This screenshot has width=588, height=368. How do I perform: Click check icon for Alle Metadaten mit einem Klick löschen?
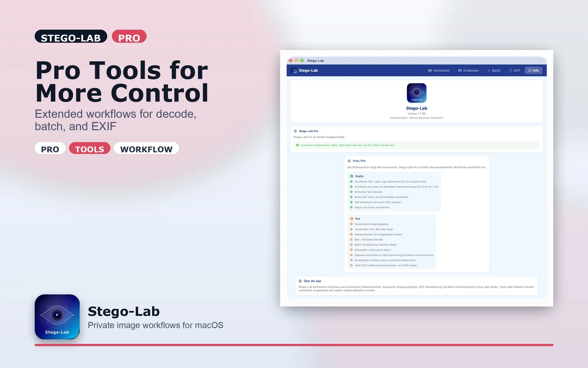tap(351, 202)
